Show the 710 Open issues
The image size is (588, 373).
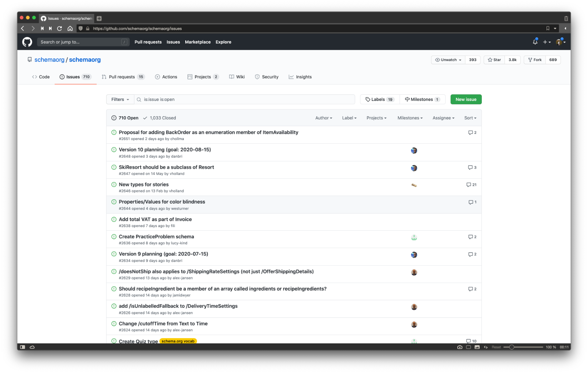pyautogui.click(x=125, y=118)
